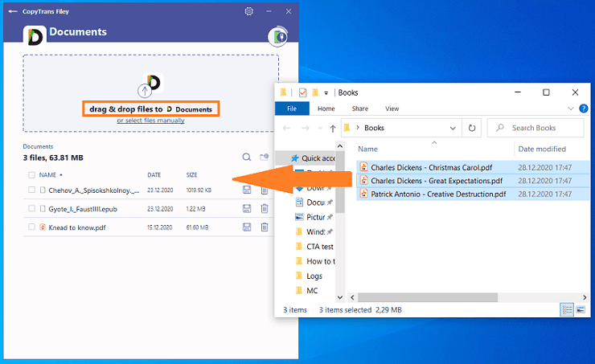Click the Documents app logo in header
The image size is (595, 364).
tap(35, 37)
